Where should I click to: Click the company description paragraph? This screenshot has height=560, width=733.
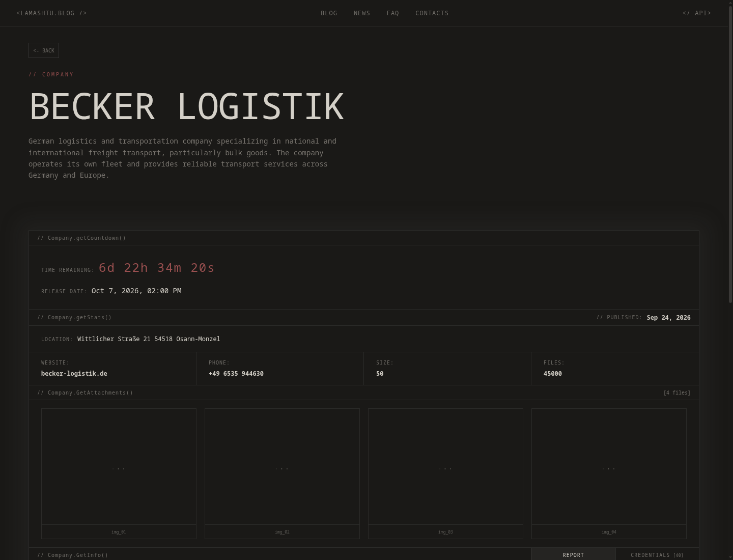tap(182, 158)
